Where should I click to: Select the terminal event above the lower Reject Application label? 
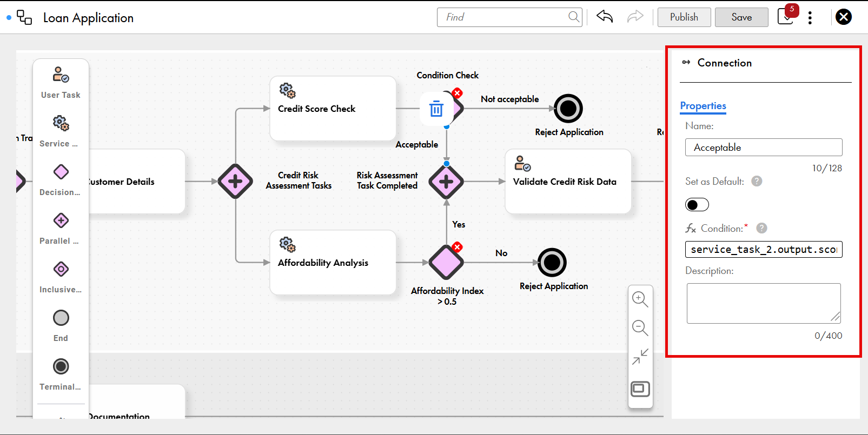point(552,263)
